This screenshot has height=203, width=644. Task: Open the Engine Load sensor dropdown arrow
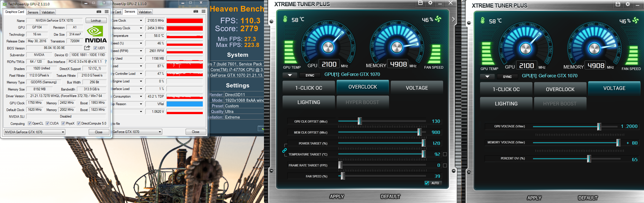(x=141, y=81)
